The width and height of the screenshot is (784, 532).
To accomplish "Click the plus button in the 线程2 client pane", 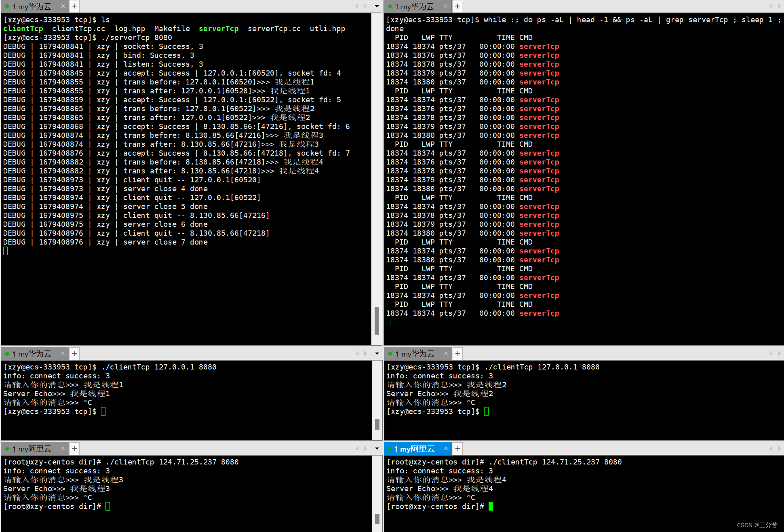I will pyautogui.click(x=458, y=353).
